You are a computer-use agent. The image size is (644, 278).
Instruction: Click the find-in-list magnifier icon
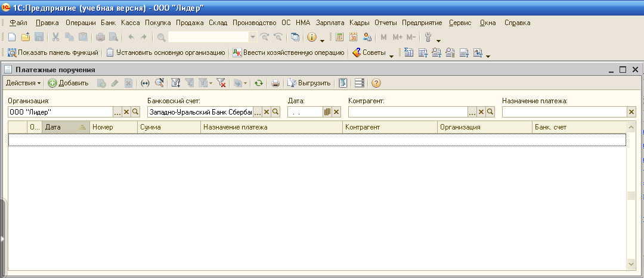[x=159, y=83]
